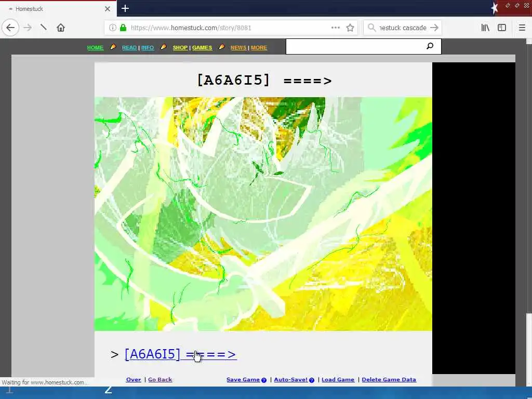Stop loading the page
Viewport: 532px width, 399px height.
(x=44, y=28)
